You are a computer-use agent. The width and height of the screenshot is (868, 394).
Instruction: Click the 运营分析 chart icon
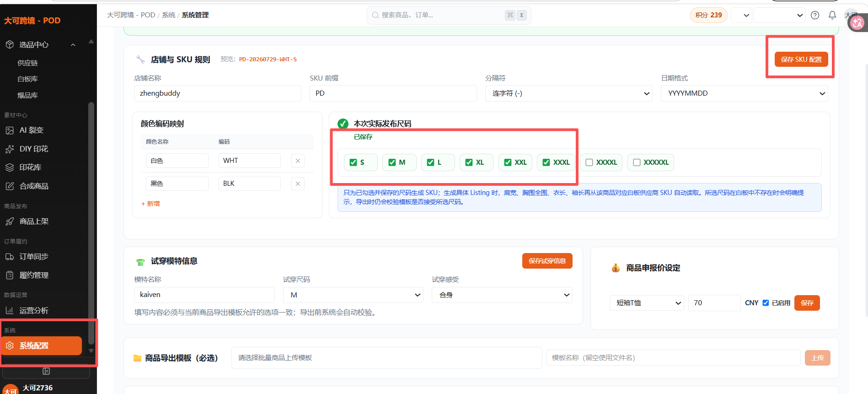click(x=10, y=311)
